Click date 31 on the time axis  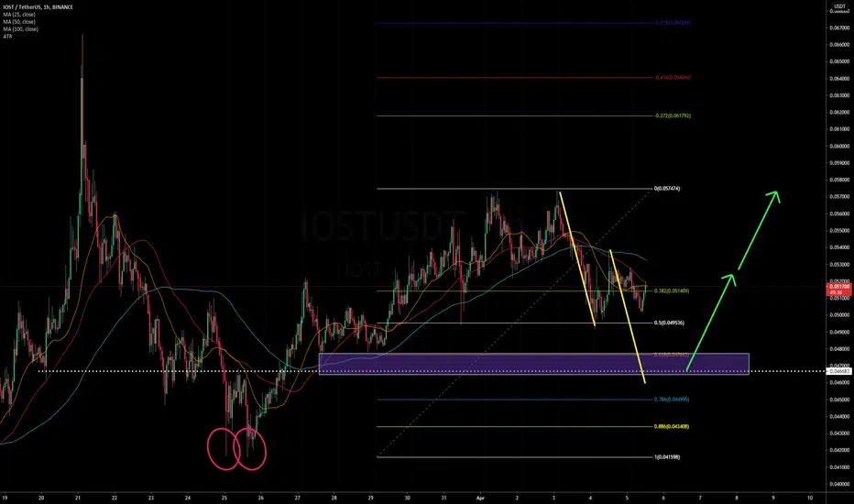443,498
